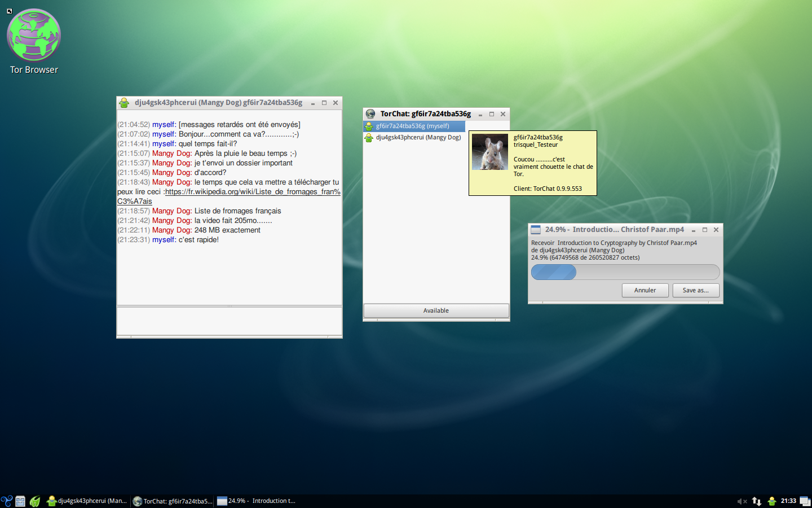This screenshot has height=508, width=812.
Task: Click the Save as... button
Action: pyautogui.click(x=696, y=290)
